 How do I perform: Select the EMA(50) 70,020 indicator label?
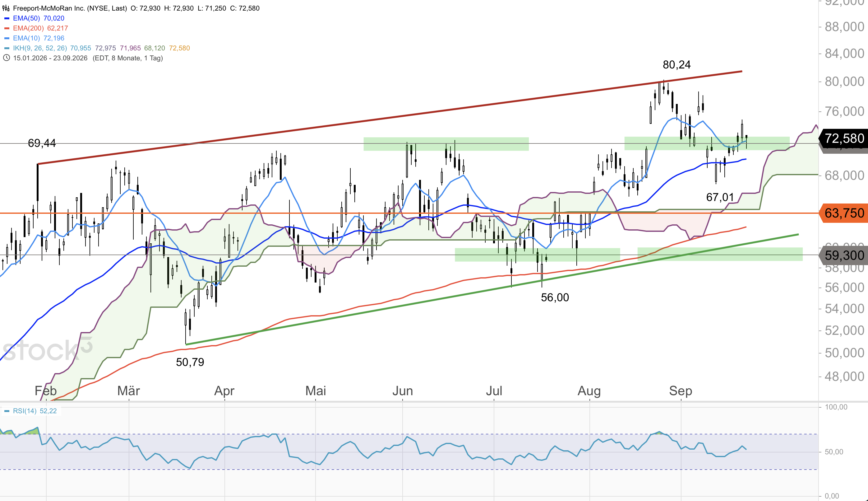(39, 18)
